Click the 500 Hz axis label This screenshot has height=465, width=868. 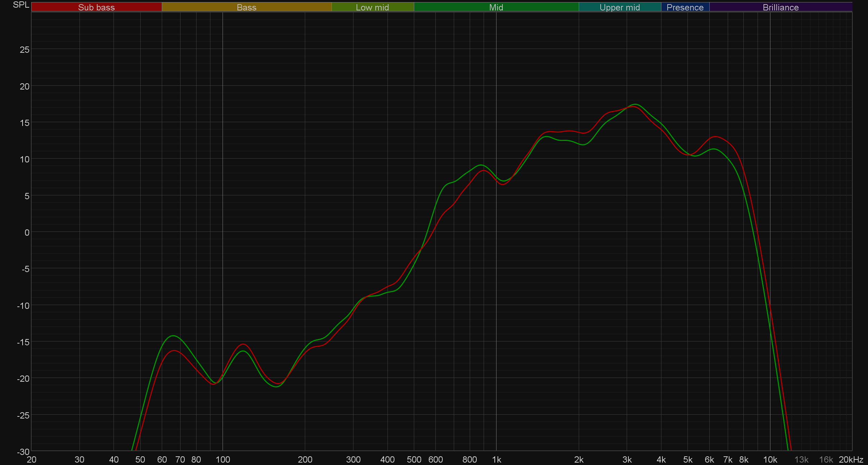click(414, 460)
